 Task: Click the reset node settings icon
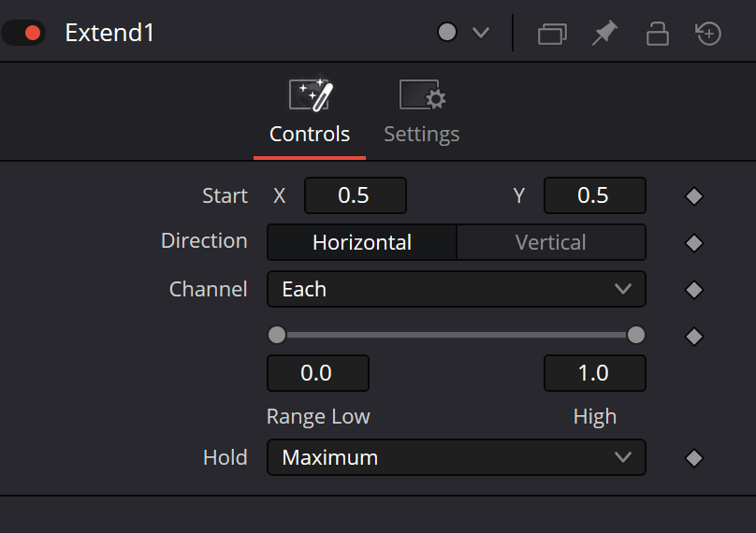(708, 34)
